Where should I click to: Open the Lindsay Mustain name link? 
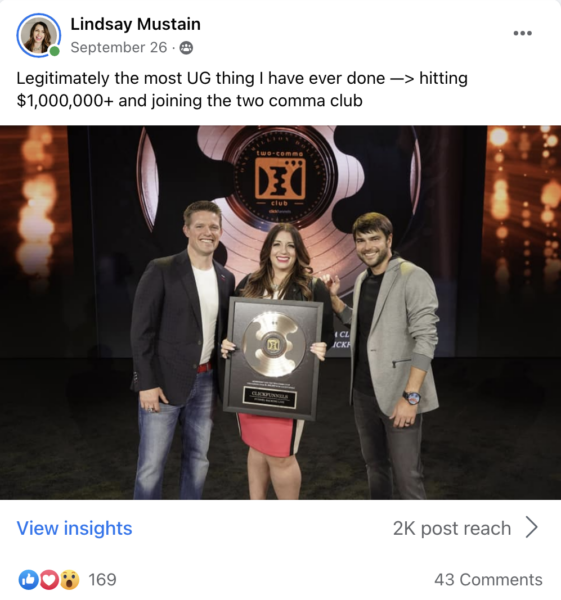[135, 24]
